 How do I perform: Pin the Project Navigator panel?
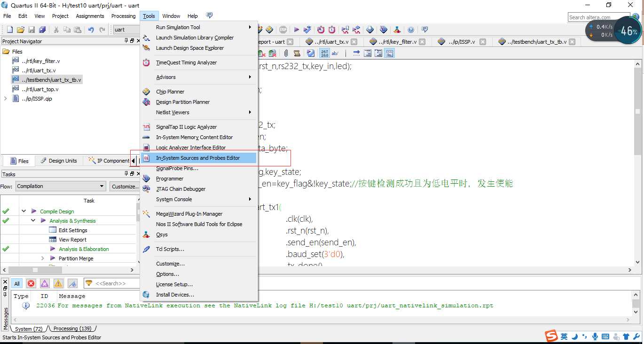click(126, 41)
